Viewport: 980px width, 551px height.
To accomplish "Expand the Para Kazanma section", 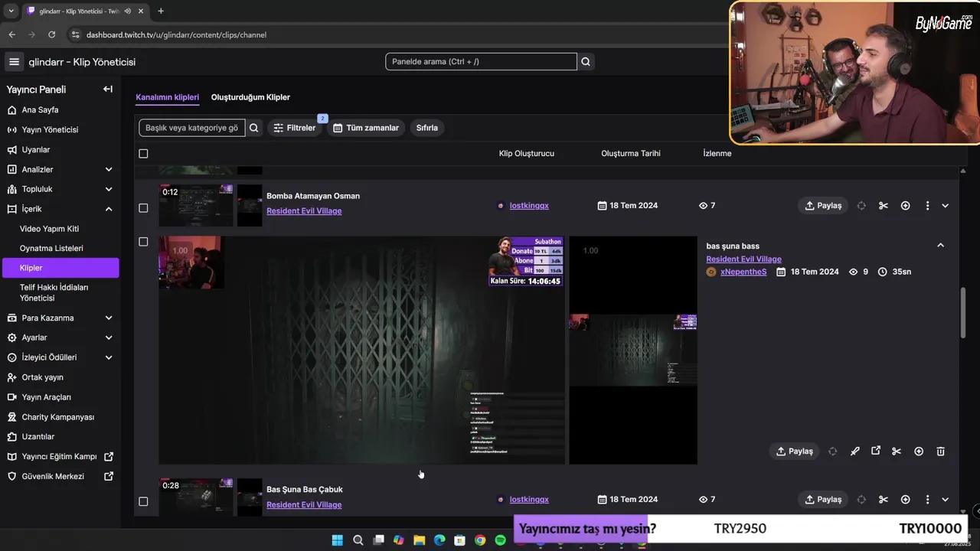I will (108, 318).
